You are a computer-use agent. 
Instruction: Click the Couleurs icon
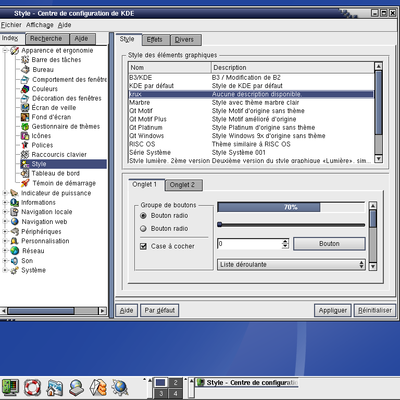pos(25,89)
